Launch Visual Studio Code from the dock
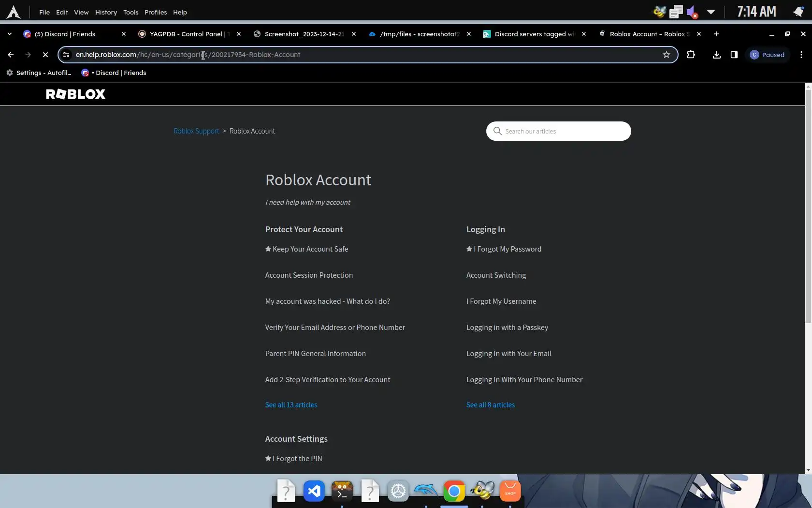812x508 pixels. (314, 491)
